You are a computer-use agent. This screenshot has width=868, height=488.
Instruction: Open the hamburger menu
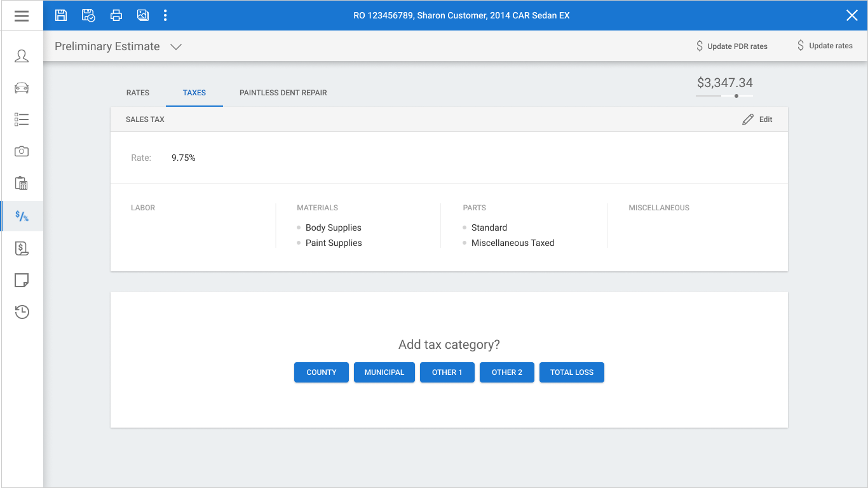click(x=22, y=15)
